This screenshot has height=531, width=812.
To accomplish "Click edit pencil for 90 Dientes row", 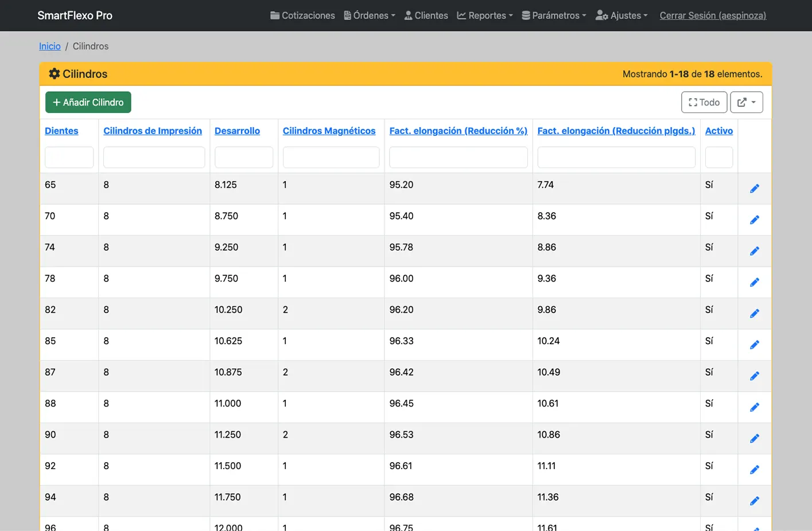I will 754,439.
